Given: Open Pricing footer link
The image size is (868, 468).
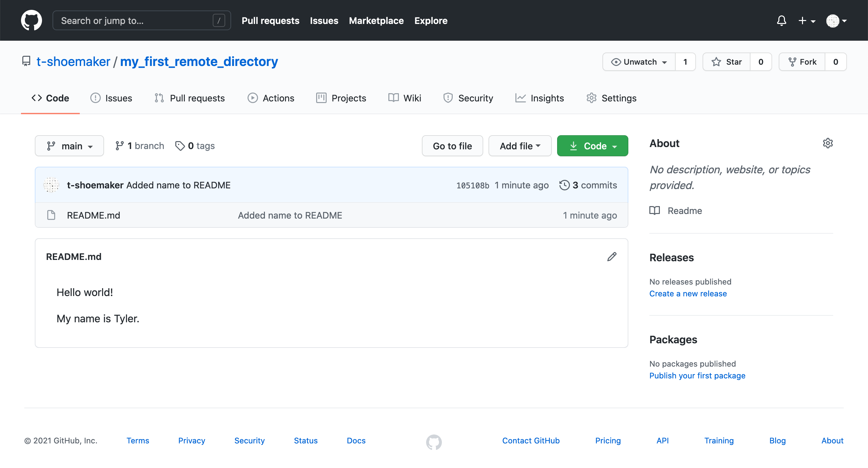Looking at the screenshot, I should [x=608, y=440].
